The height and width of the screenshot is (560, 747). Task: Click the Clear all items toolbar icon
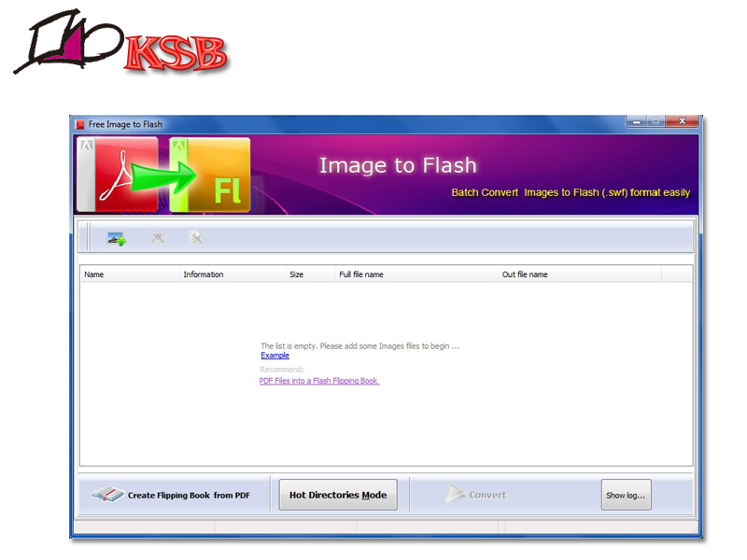click(196, 237)
